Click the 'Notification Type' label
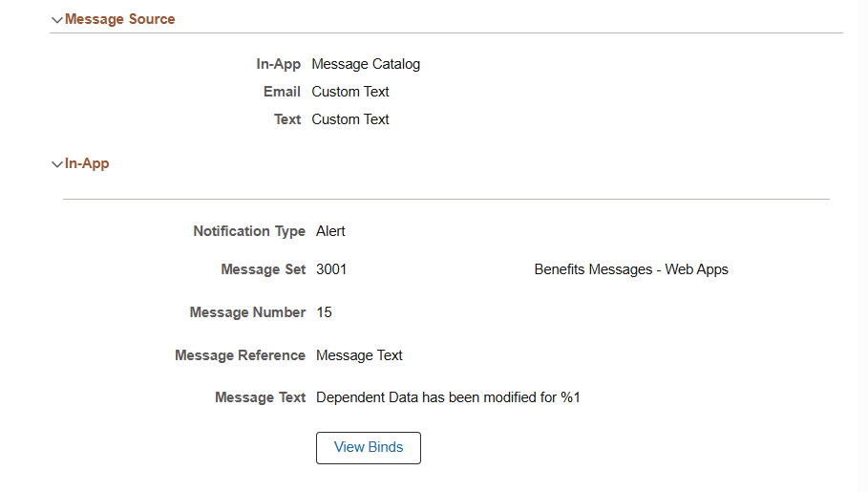This screenshot has height=492, width=868. point(249,231)
